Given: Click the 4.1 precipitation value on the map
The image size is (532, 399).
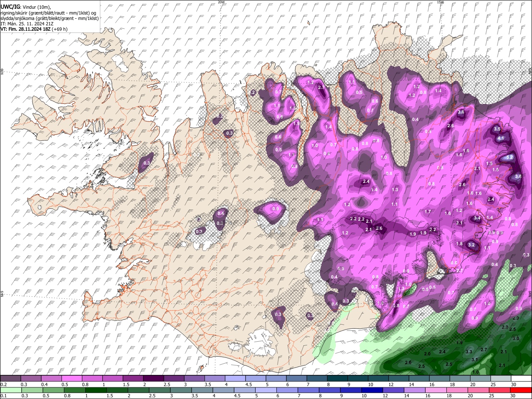Looking at the screenshot, I should (x=501, y=138).
